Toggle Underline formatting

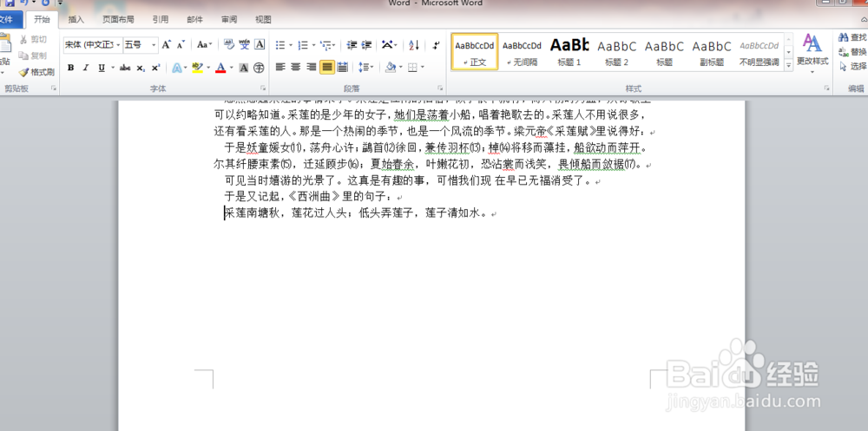(102, 68)
